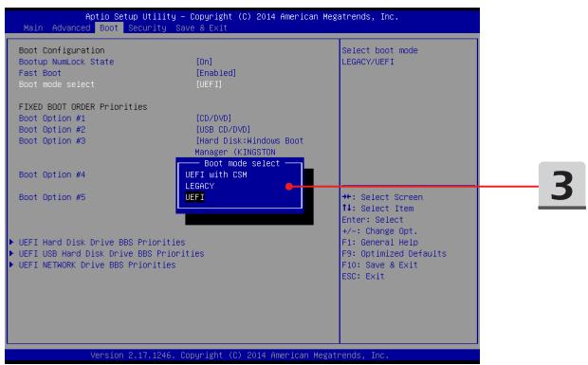The height and width of the screenshot is (365, 588).
Task: Select Boot Option #4 label
Action: tap(52, 174)
